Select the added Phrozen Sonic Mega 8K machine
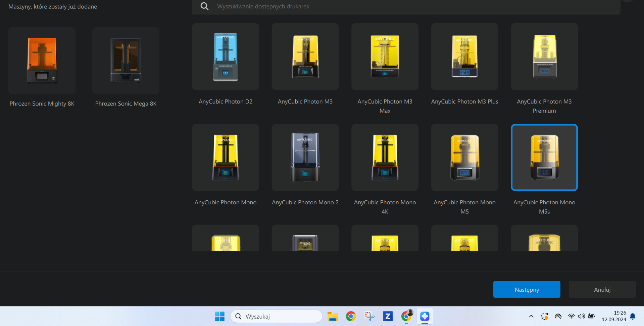This screenshot has height=326, width=644. [x=126, y=61]
